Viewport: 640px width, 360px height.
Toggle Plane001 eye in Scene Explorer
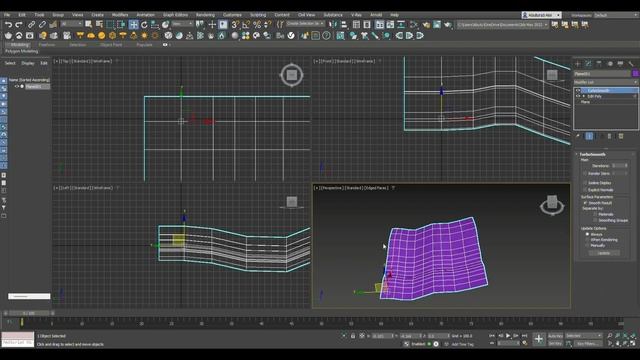[x=16, y=87]
